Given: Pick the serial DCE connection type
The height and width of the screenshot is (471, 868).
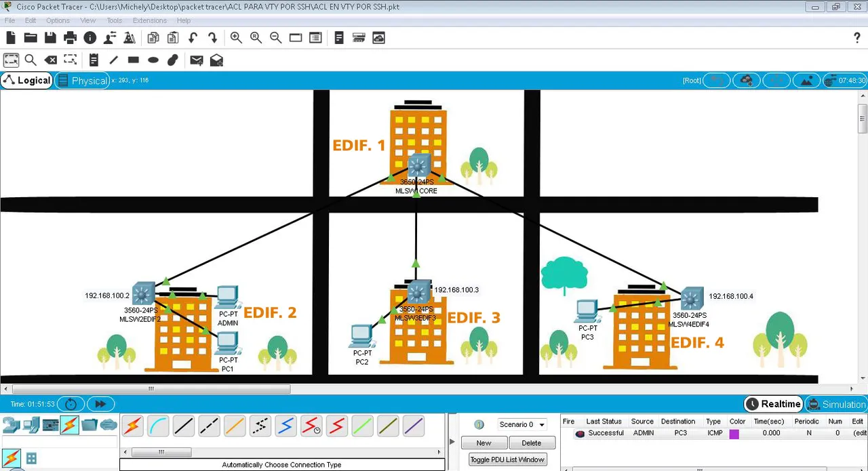Looking at the screenshot, I should tap(311, 426).
